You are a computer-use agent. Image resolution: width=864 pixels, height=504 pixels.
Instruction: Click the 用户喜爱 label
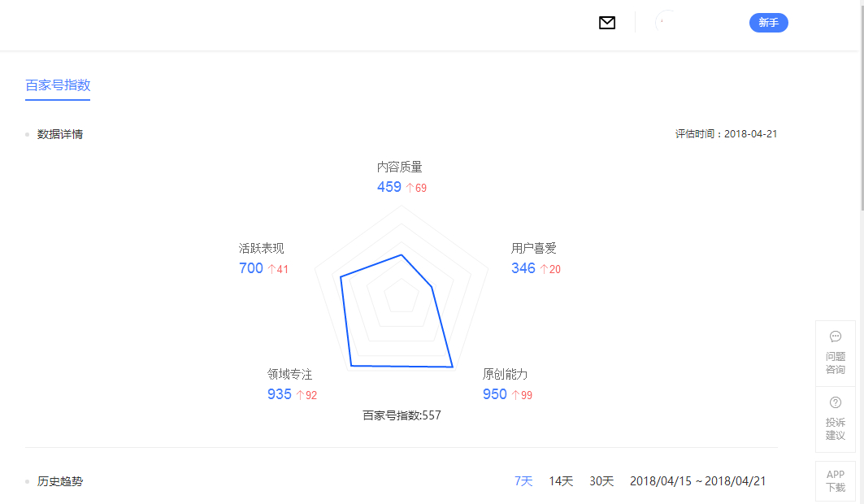coord(533,249)
